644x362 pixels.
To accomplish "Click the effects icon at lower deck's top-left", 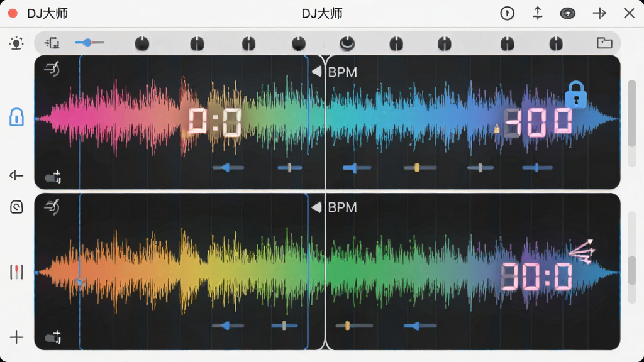I will tap(52, 207).
